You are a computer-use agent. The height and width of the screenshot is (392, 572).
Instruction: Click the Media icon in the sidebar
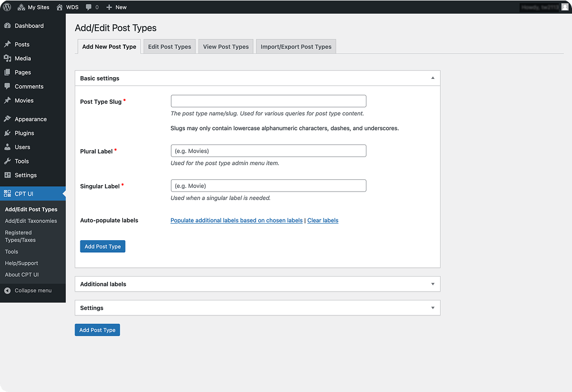coord(8,58)
